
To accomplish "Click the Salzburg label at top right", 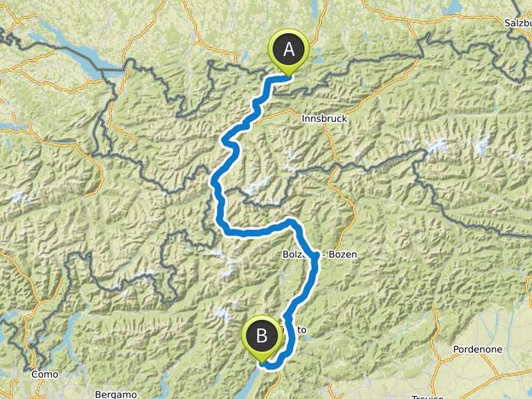I will coord(517,23).
